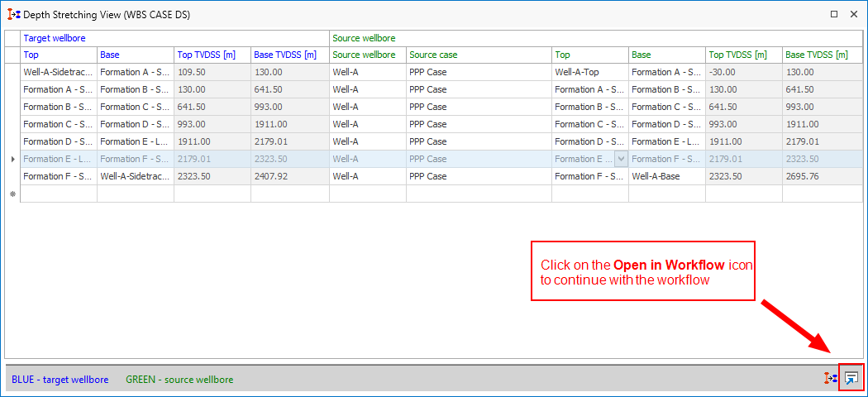Click the Source wellbore column header
The image size is (868, 397).
point(367,55)
